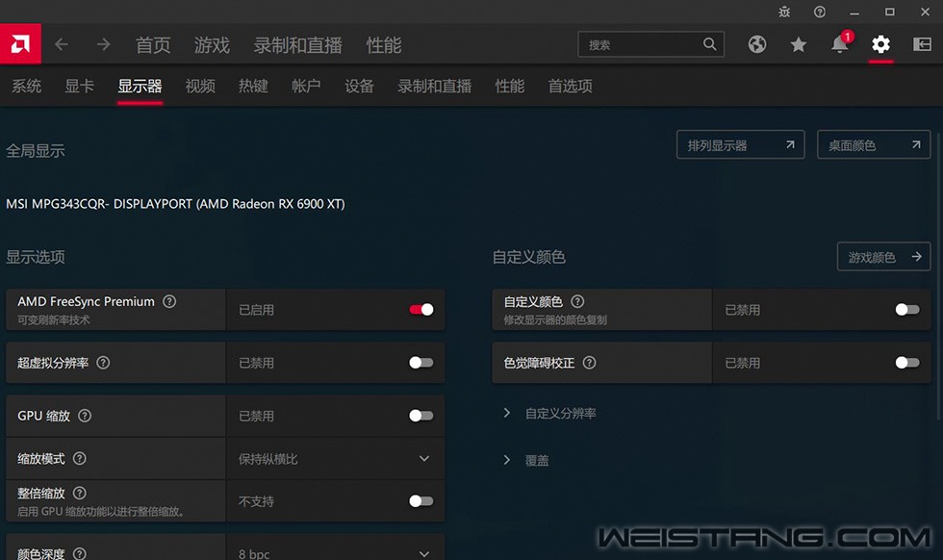Click MSI MPG343CQR display name text
The height and width of the screenshot is (560, 943).
175,204
